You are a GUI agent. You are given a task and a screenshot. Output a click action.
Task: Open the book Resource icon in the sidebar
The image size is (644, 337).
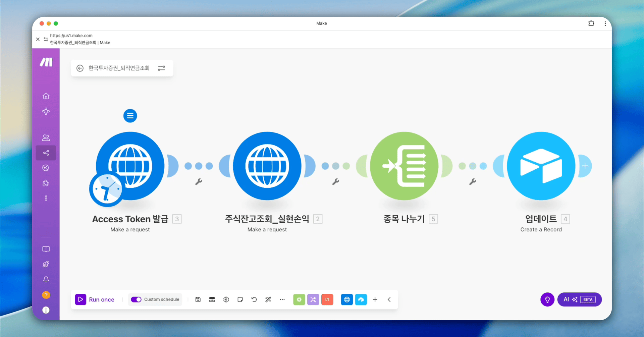coord(46,249)
